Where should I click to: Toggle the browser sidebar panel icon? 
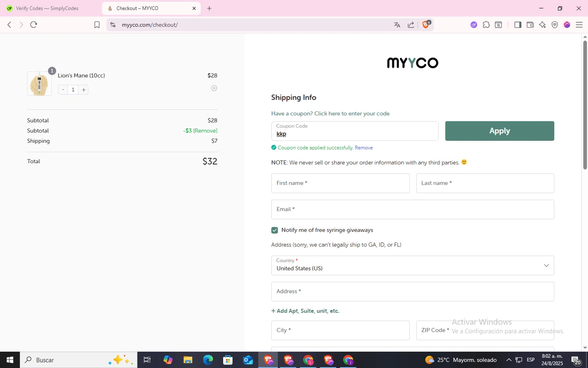click(x=518, y=25)
